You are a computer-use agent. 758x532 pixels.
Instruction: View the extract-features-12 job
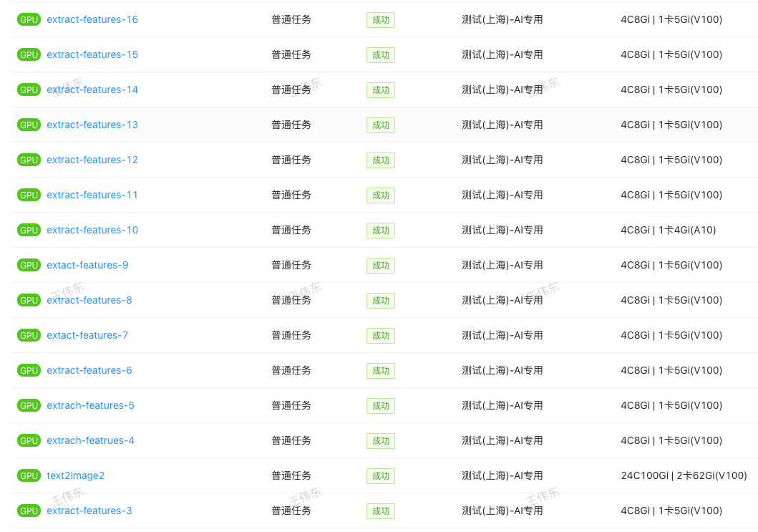[92, 160]
